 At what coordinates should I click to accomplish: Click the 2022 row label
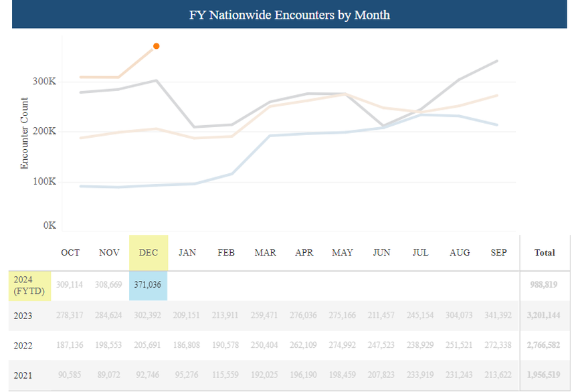(x=23, y=347)
